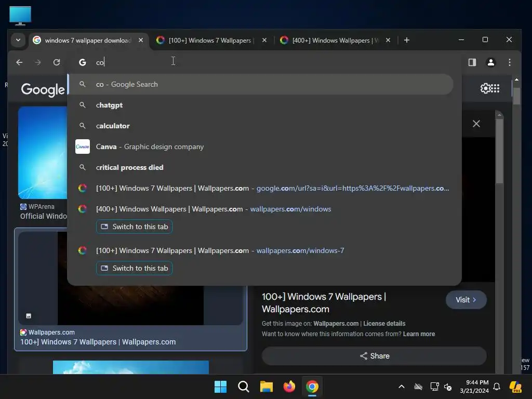Open the tab search dropdown arrow
Viewport: 532px width, 399px height.
(x=18, y=40)
